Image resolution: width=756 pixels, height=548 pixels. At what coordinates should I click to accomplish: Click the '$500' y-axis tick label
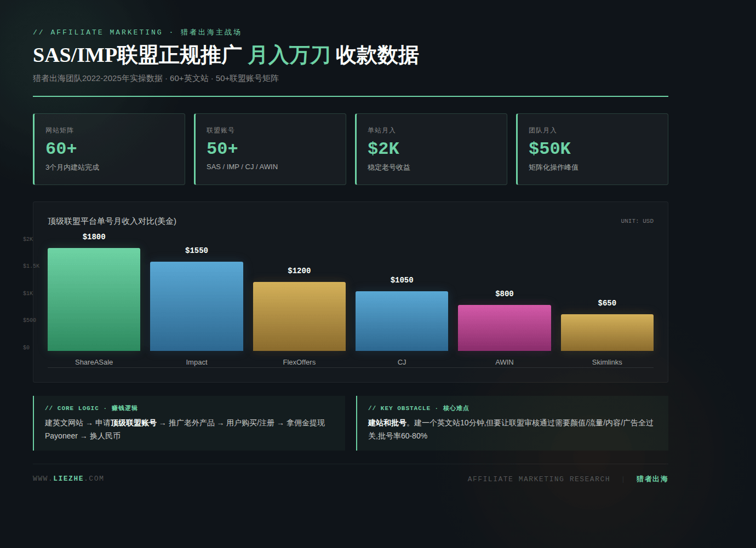click(30, 320)
